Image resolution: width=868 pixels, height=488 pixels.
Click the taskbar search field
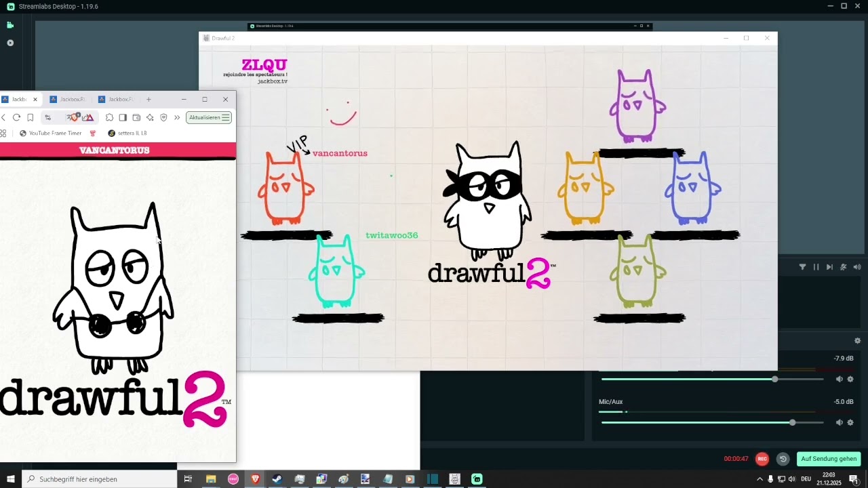[100, 479]
